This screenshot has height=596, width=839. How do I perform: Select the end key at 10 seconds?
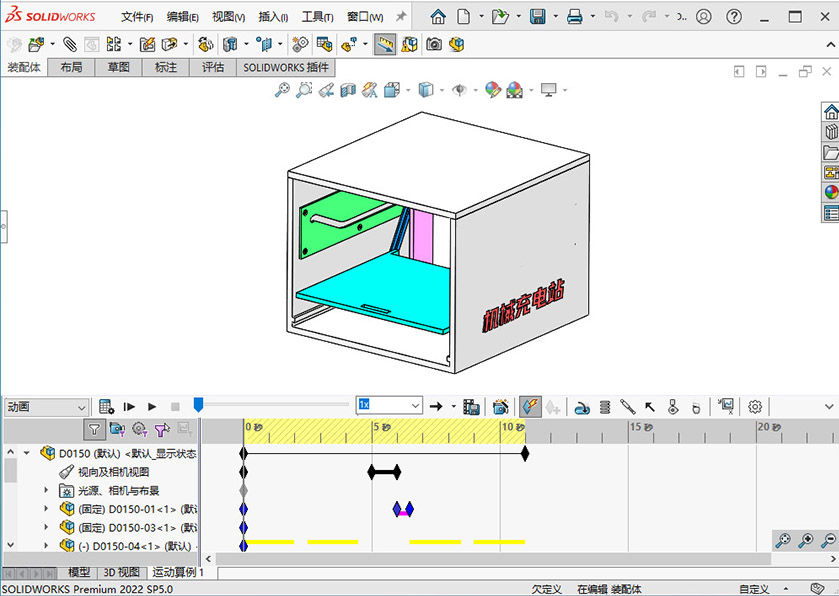coord(525,453)
